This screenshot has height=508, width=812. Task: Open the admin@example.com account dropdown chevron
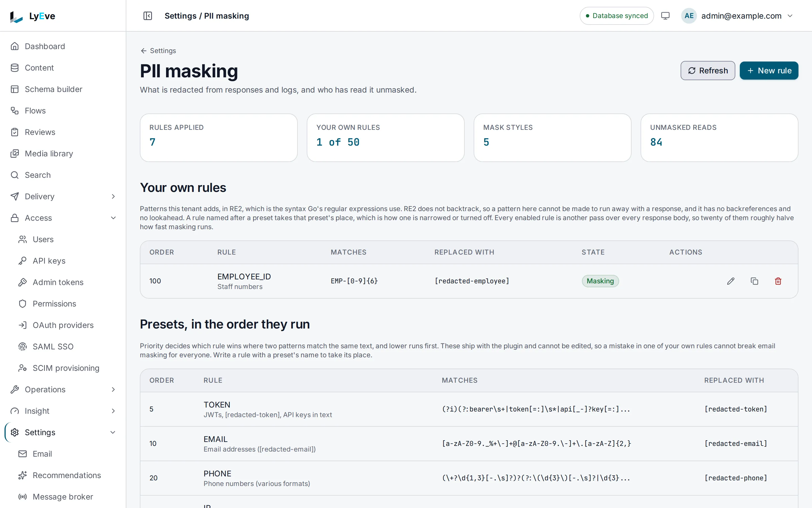coord(790,16)
